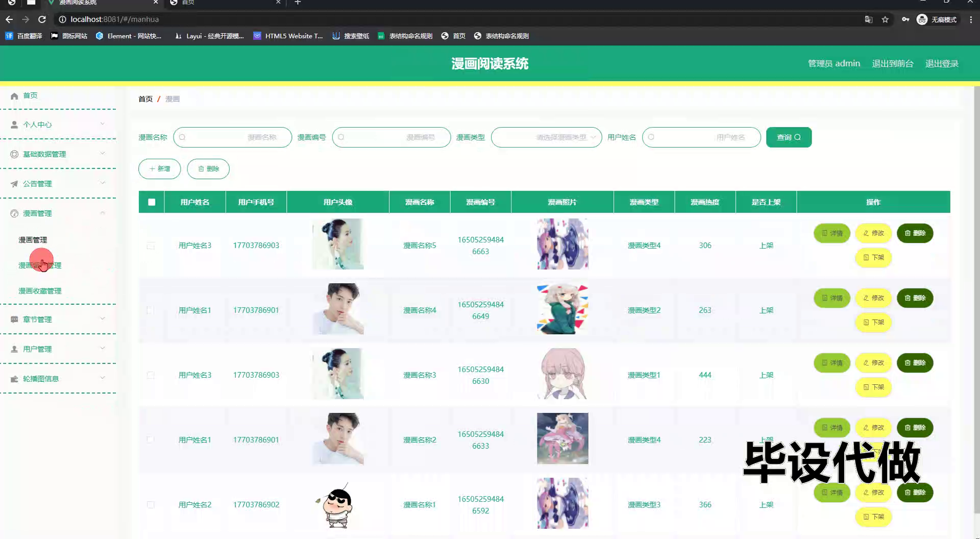
Task: Click the 轮播图信息 sidebar icon
Action: click(14, 379)
